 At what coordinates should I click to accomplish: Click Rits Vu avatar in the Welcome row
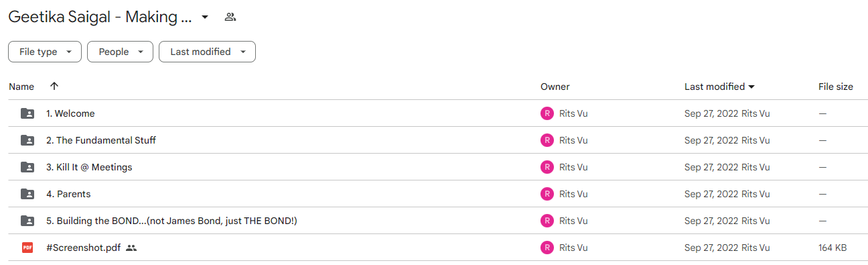tap(547, 113)
